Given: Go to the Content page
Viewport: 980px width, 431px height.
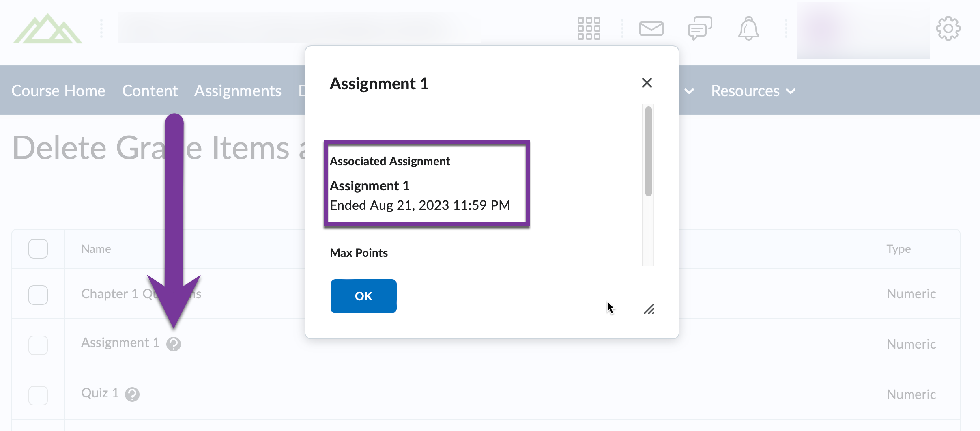Looking at the screenshot, I should click(x=150, y=91).
